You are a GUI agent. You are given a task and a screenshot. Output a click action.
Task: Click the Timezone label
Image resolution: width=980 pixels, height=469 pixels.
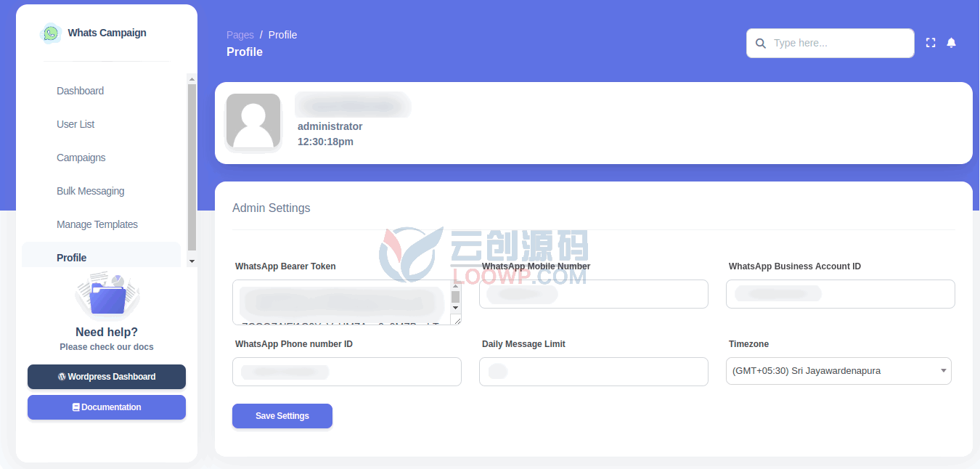[x=748, y=344]
